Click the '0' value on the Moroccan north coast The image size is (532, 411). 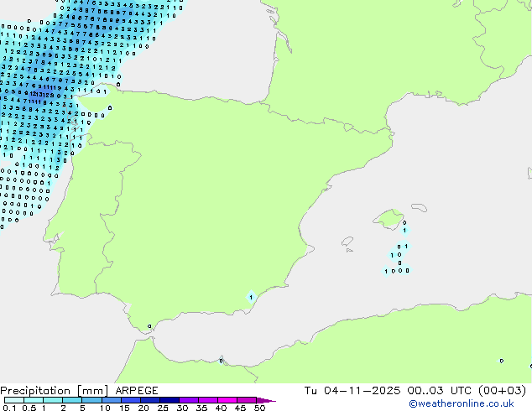[222, 361]
